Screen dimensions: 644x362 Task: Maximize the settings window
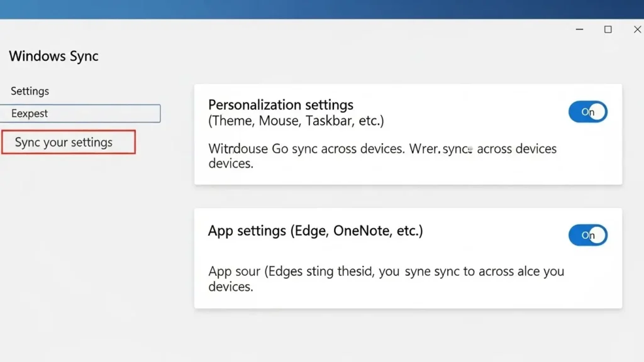pyautogui.click(x=608, y=29)
